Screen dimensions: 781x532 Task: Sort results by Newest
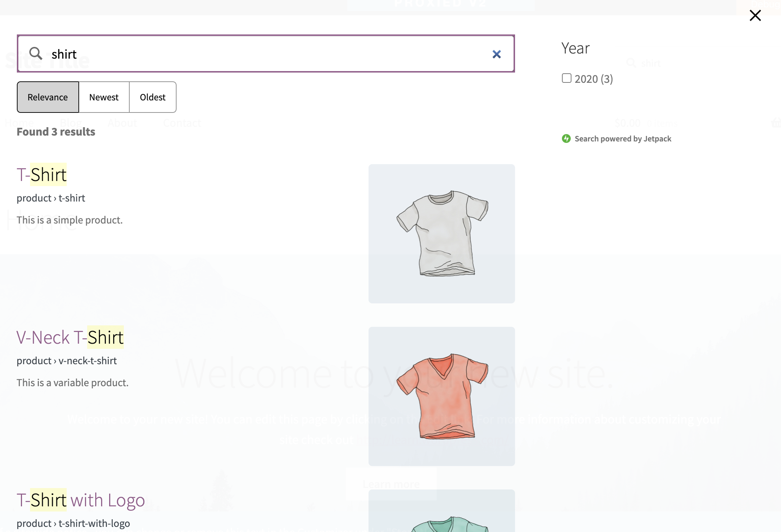tap(104, 97)
